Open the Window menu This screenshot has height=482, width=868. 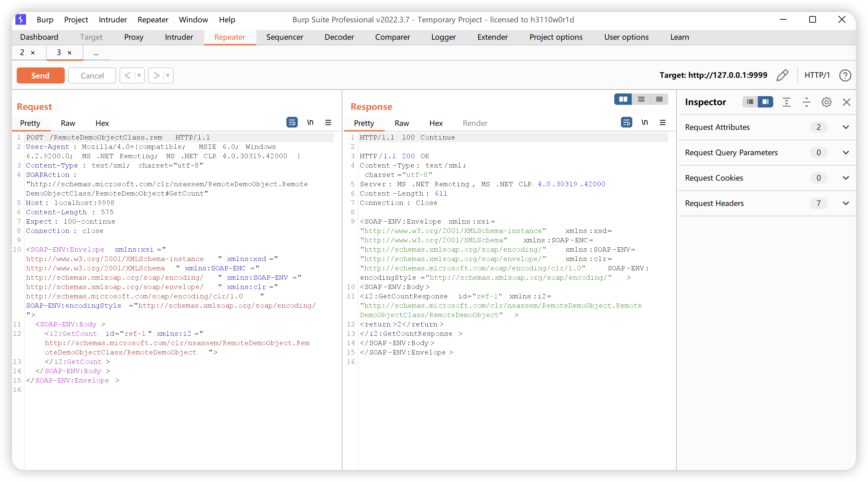(193, 20)
